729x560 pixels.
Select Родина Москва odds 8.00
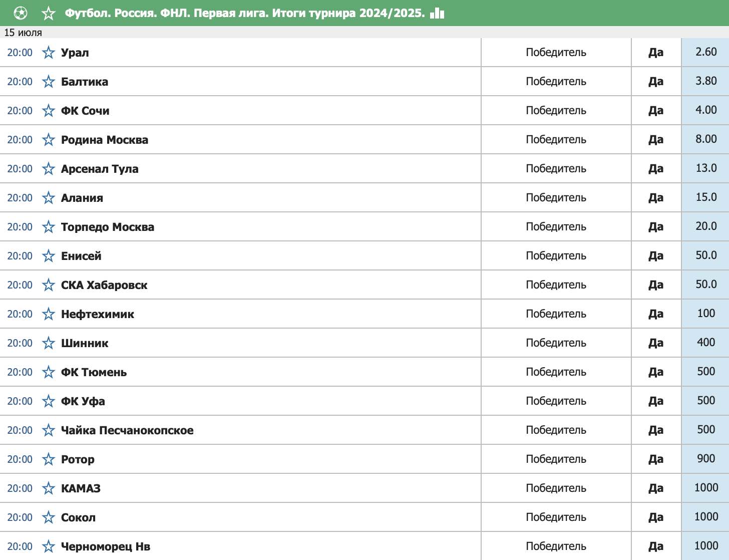pos(705,139)
